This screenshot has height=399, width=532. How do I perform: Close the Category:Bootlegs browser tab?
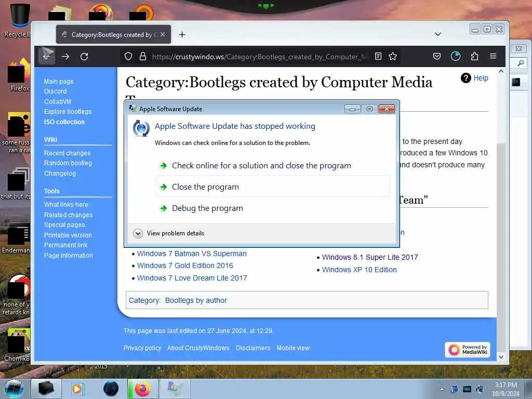pyautogui.click(x=163, y=35)
